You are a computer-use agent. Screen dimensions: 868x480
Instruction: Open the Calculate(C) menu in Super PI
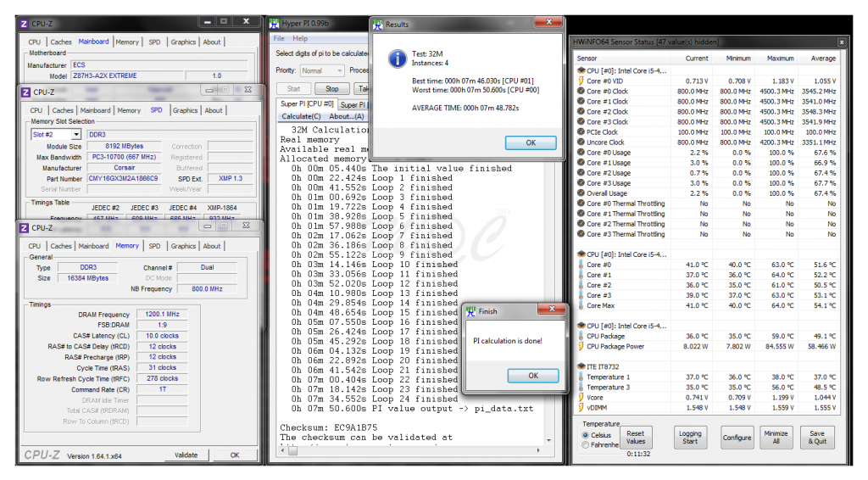tap(301, 116)
